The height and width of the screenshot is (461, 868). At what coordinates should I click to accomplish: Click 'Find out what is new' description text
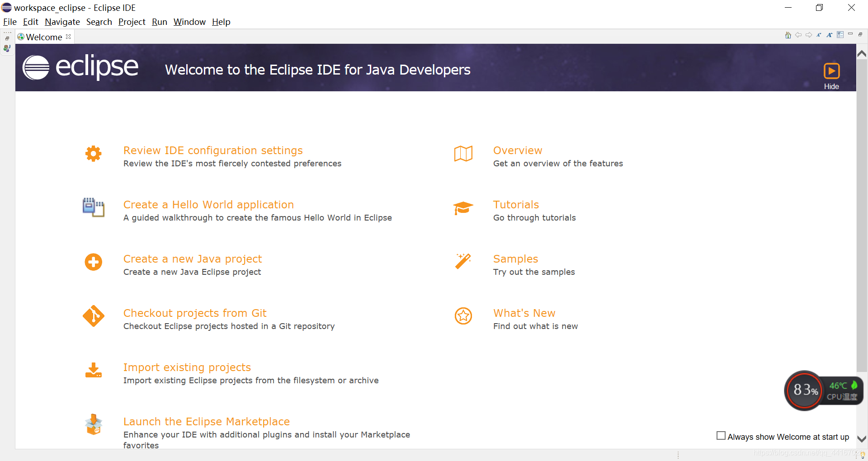[x=535, y=326]
